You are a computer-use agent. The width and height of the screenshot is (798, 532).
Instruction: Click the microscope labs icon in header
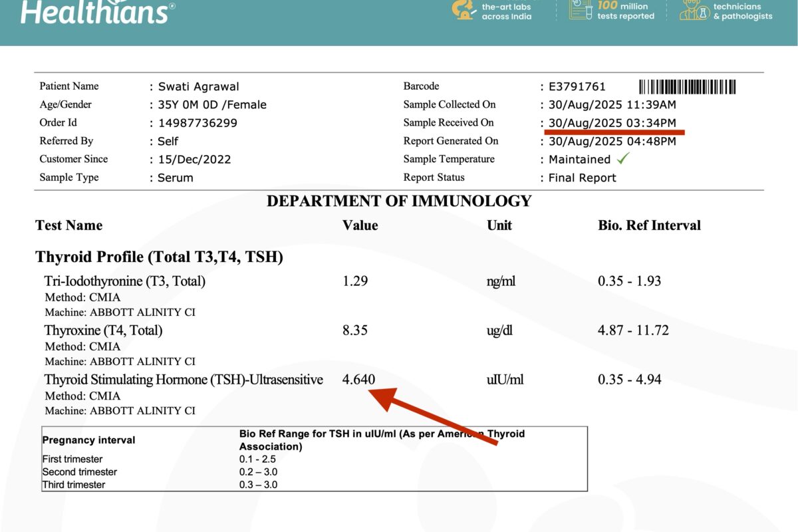tap(464, 9)
